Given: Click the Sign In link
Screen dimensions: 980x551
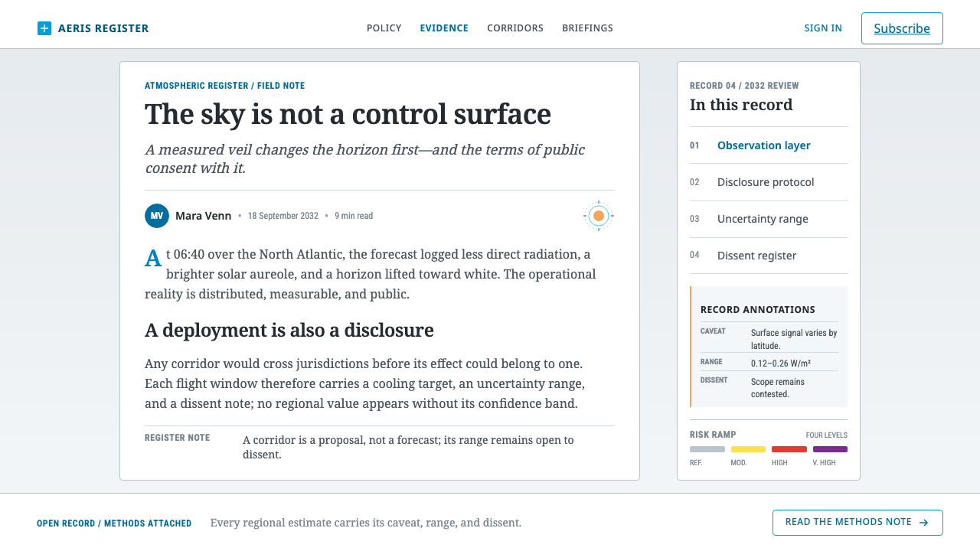Looking at the screenshot, I should tap(823, 28).
